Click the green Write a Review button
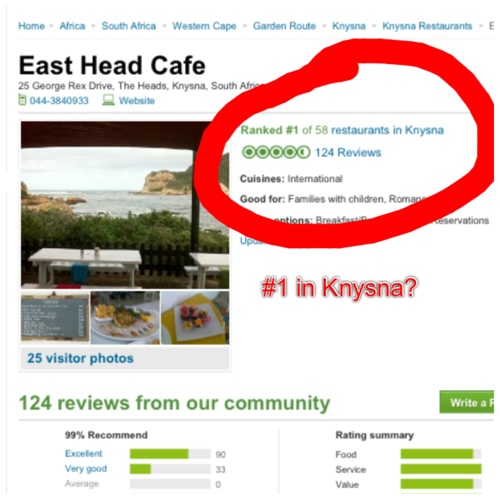Viewport: 500px width, 500px height. 467,402
